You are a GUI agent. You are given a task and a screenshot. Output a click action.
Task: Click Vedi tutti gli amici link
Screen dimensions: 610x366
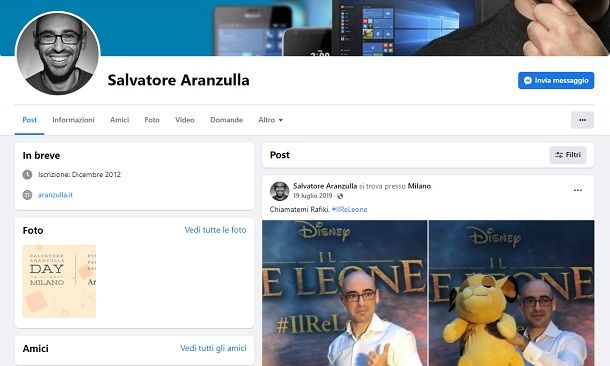click(213, 348)
